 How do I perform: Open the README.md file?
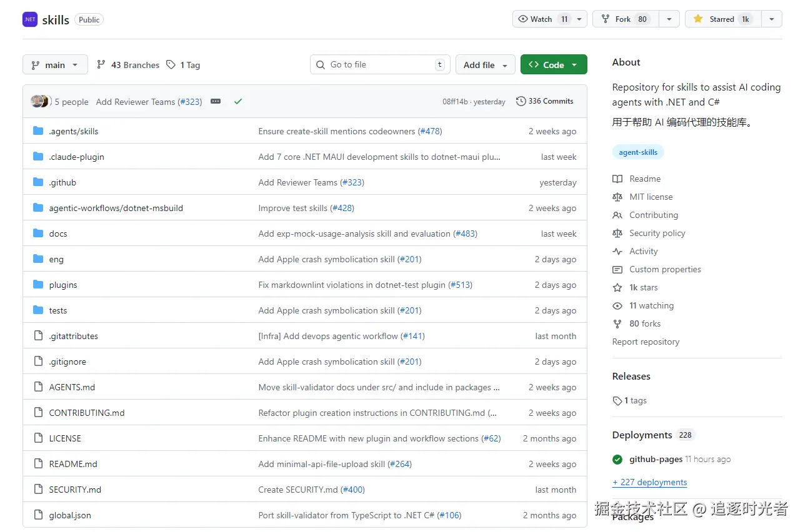[x=73, y=464]
